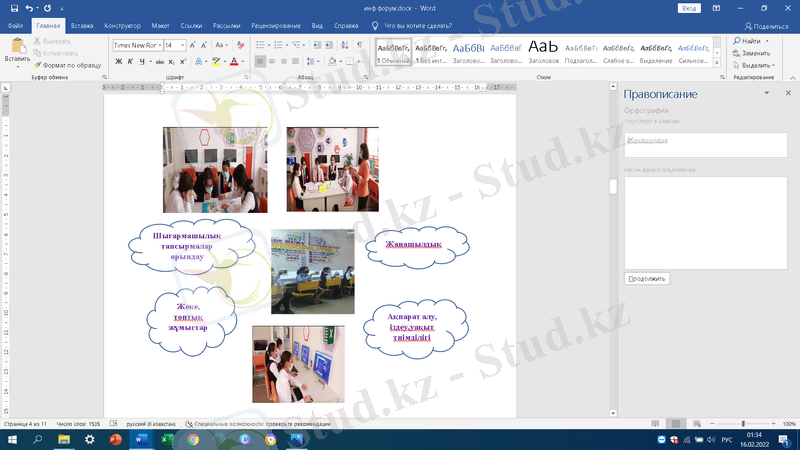Select Format Painter (Формат по образцу)
Image resolution: width=800 pixels, height=450 pixels.
tap(66, 64)
